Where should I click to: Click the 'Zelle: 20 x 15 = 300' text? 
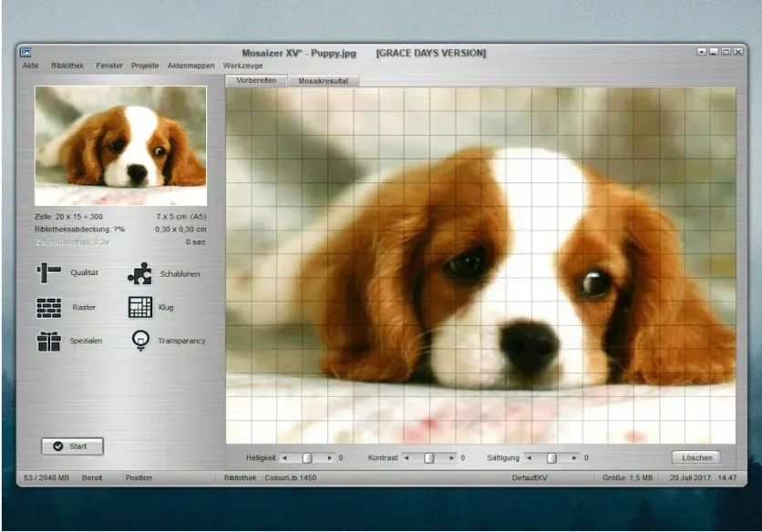pos(68,217)
